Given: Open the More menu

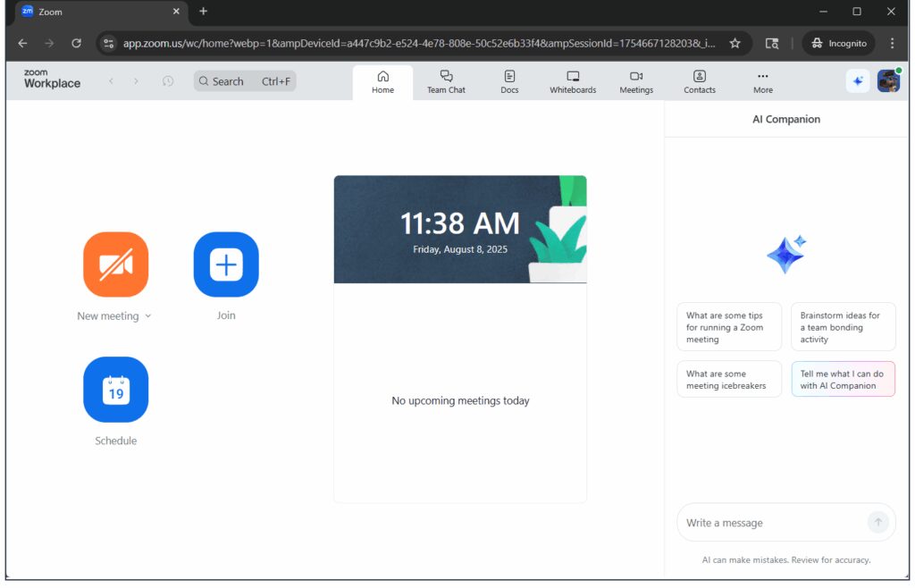Looking at the screenshot, I should tap(763, 81).
